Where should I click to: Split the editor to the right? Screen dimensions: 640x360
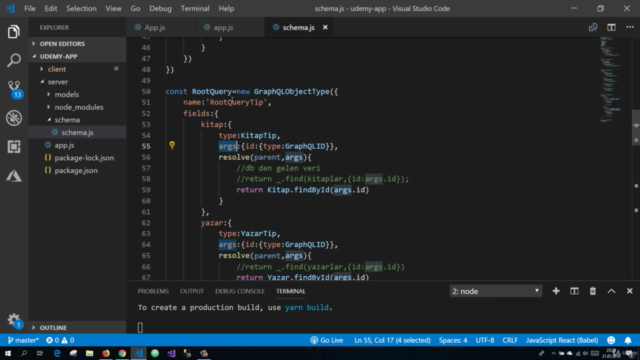[x=611, y=27]
